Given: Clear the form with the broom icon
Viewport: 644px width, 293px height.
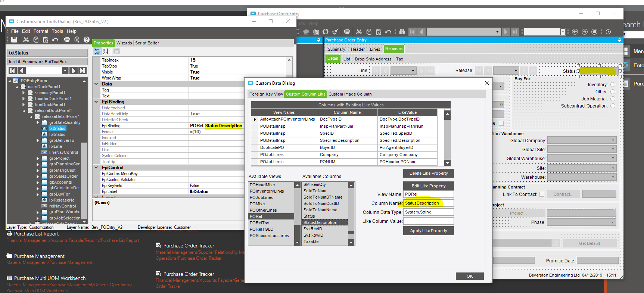Looking at the screenshot, I should 335,32.
